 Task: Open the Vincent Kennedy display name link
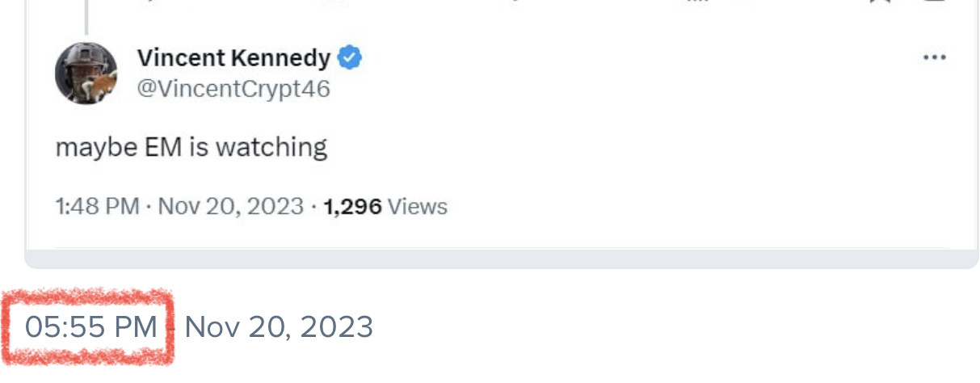(233, 58)
